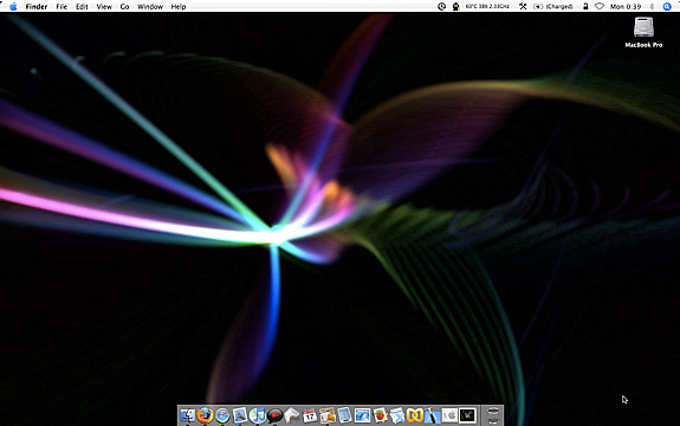The height and width of the screenshot is (426, 680).
Task: Open the wireless network status menu
Action: pos(599,7)
